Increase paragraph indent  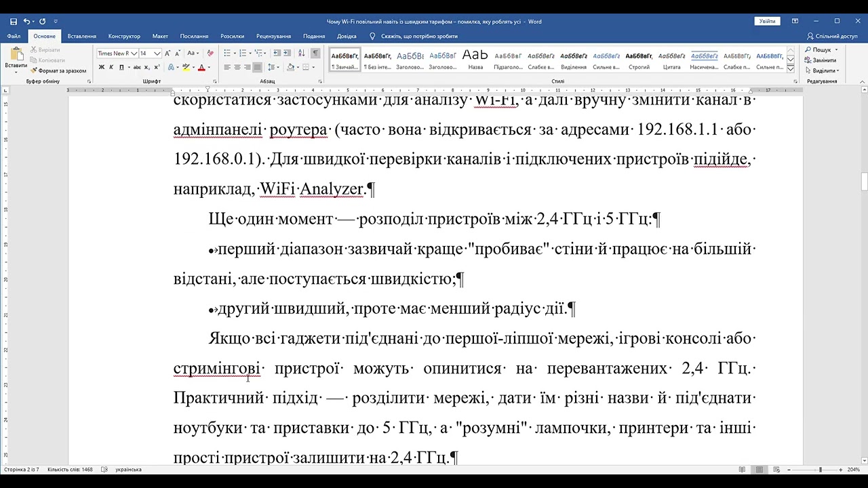tap(288, 53)
